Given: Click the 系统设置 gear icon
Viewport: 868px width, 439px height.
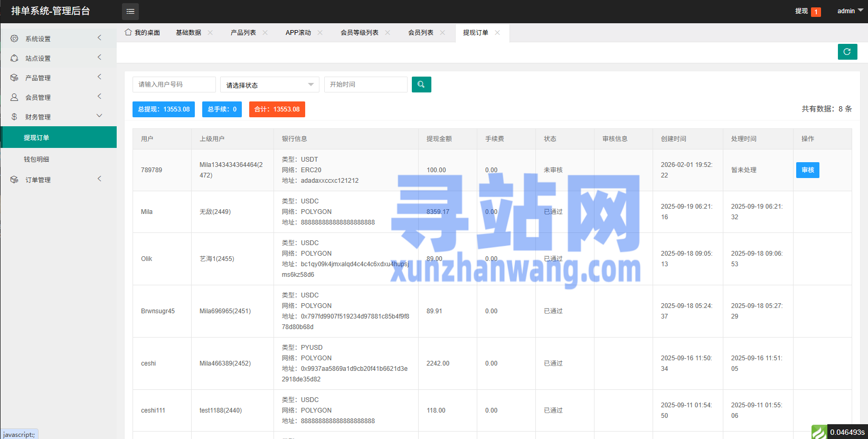Looking at the screenshot, I should tap(14, 39).
